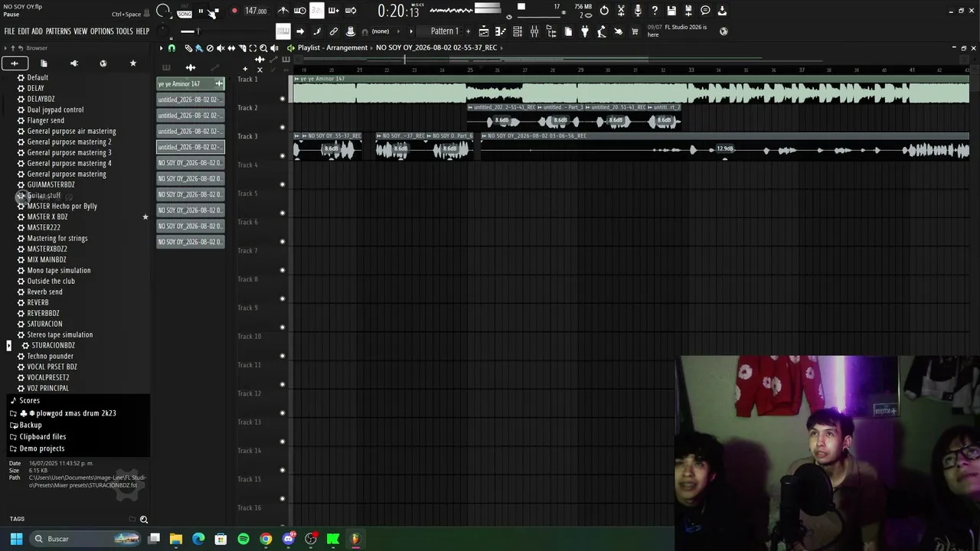
Task: Toggle the playlist snap magnet icon
Action: (x=171, y=48)
